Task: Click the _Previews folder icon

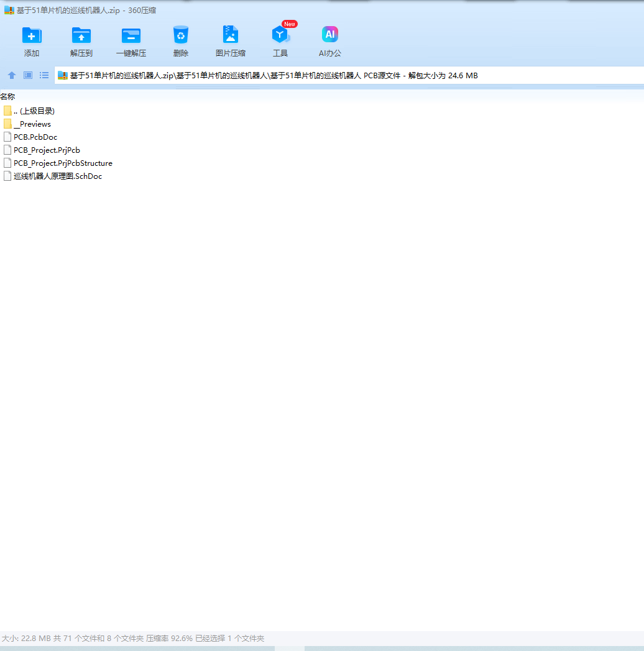Action: [x=7, y=124]
